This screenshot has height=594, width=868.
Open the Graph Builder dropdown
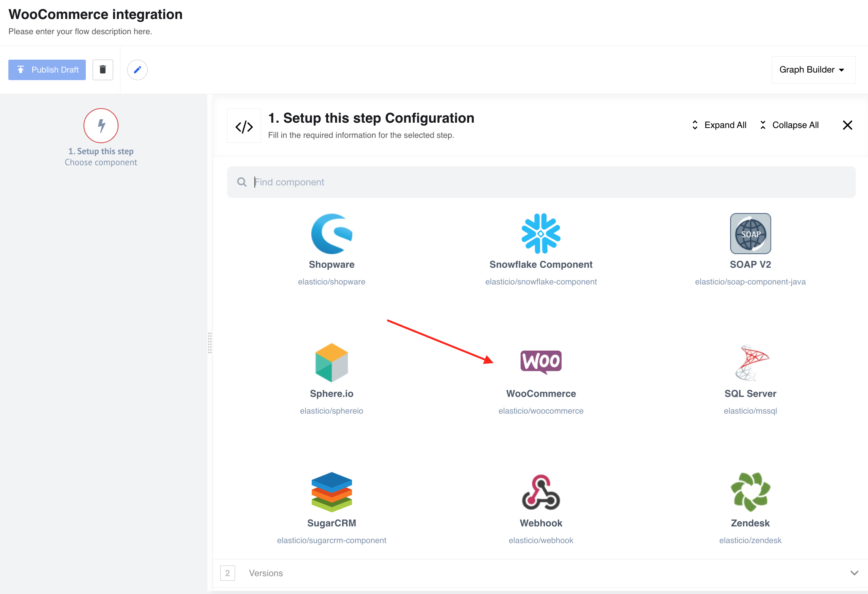pyautogui.click(x=814, y=70)
